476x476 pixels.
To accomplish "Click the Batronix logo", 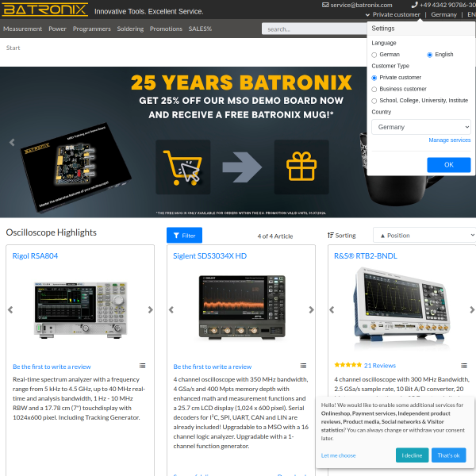I will pos(45,10).
